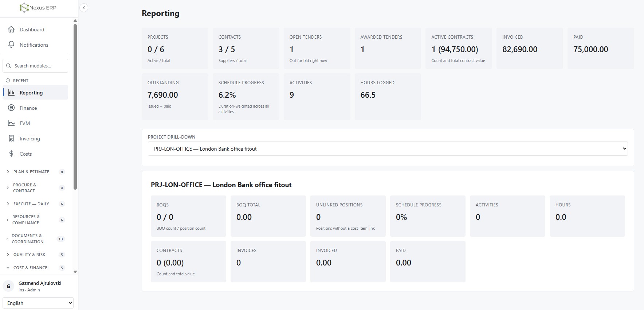Open the English language selector
The height and width of the screenshot is (310, 644).
[38, 303]
